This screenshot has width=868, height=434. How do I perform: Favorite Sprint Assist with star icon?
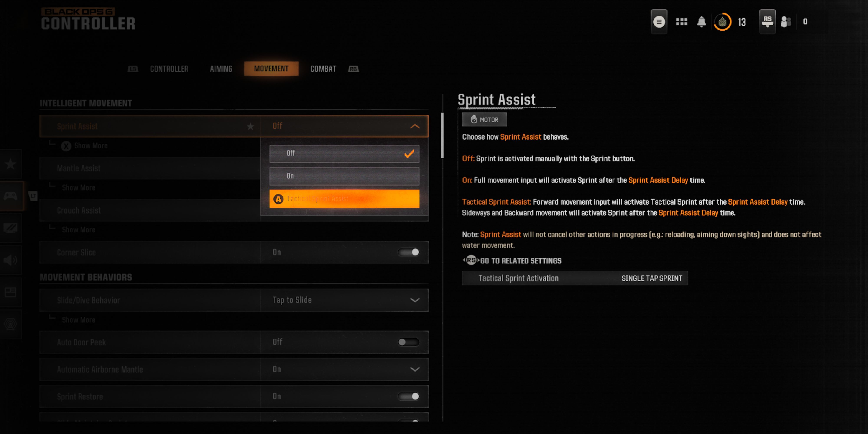(x=250, y=126)
